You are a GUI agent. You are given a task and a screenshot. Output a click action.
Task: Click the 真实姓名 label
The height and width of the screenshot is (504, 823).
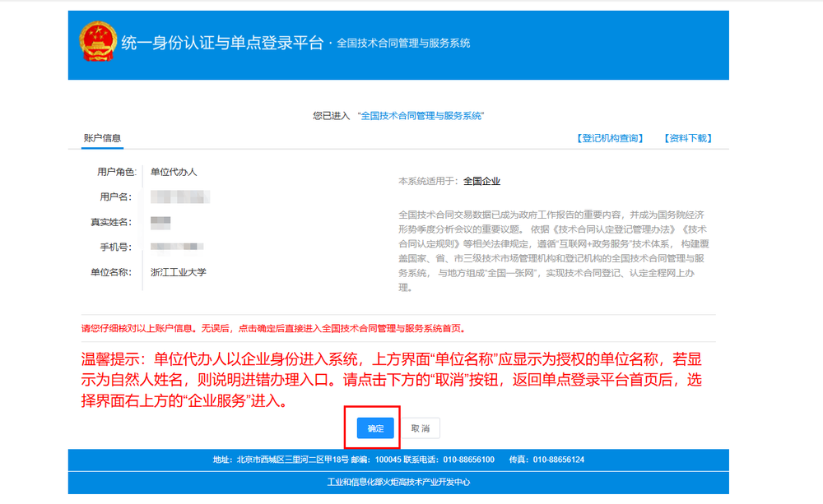tap(111, 222)
